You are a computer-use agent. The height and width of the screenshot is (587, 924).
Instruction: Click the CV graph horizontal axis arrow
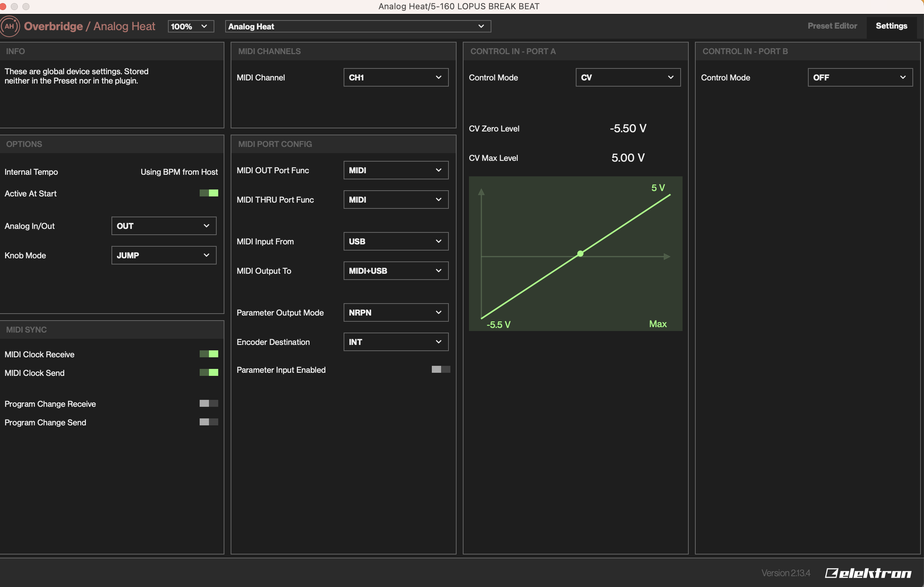pyautogui.click(x=667, y=256)
